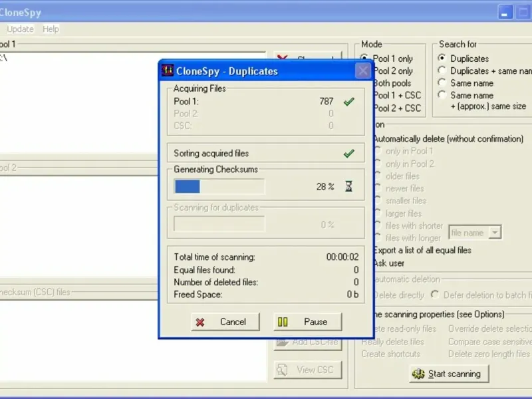
Task: Close the CloneSpy - Duplicates dialog
Action: point(362,71)
